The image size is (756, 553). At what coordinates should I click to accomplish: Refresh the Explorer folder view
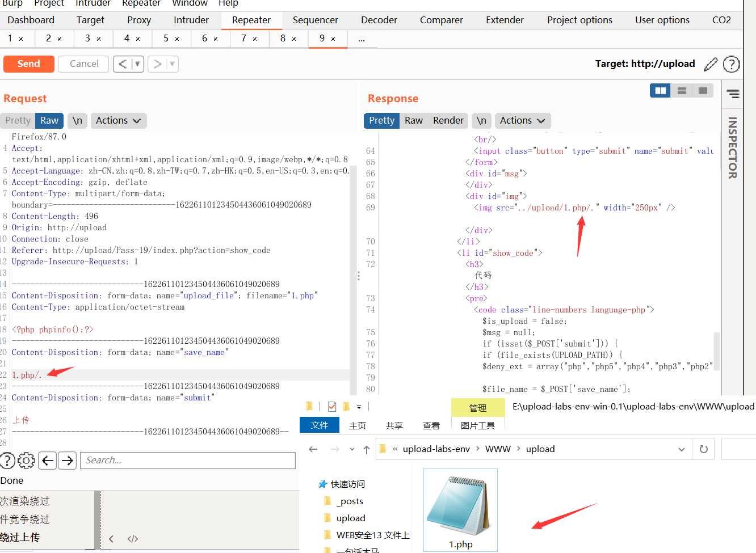[x=704, y=449]
